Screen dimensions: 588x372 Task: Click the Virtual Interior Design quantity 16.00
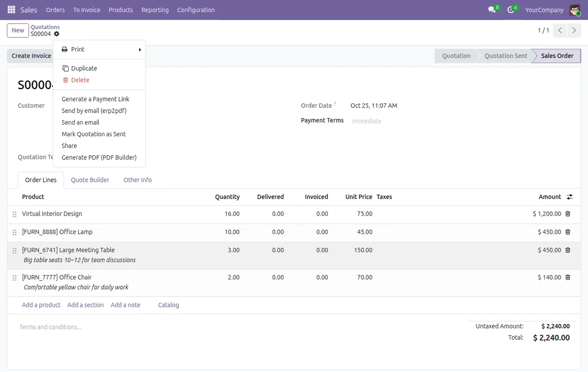[232, 214]
